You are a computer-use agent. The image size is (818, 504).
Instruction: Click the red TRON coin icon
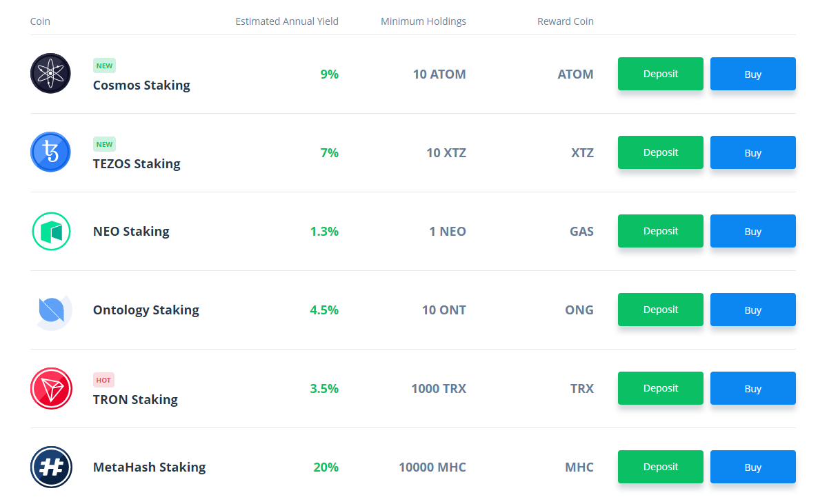click(x=51, y=388)
